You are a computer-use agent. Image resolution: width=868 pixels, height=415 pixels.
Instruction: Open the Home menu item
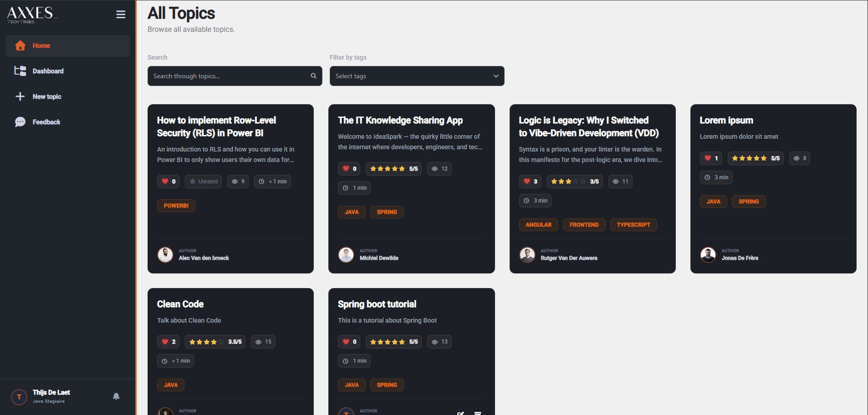coord(67,46)
